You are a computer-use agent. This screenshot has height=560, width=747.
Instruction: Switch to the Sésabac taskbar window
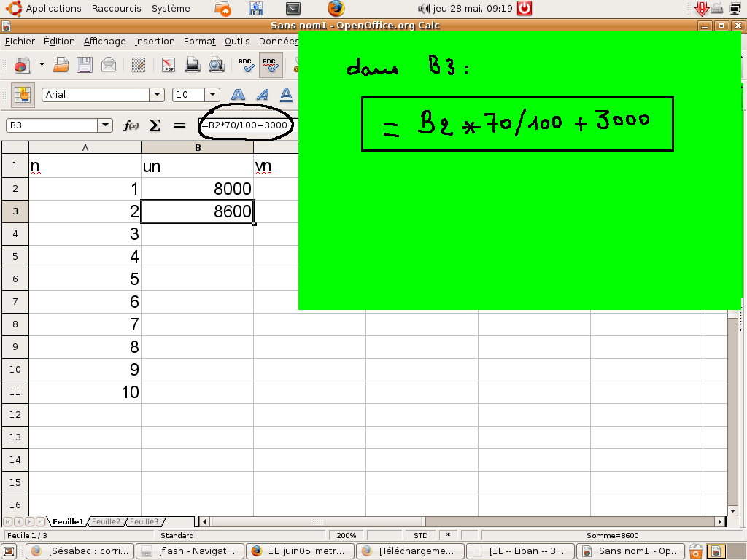(x=82, y=551)
